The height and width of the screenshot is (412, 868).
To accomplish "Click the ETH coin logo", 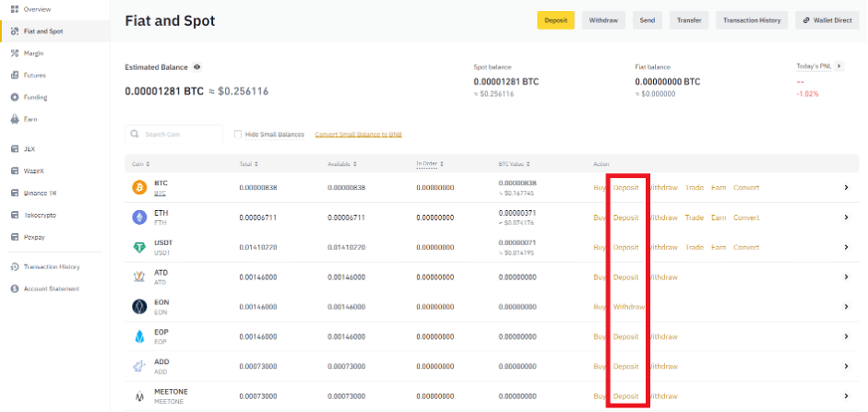I will pyautogui.click(x=139, y=218).
